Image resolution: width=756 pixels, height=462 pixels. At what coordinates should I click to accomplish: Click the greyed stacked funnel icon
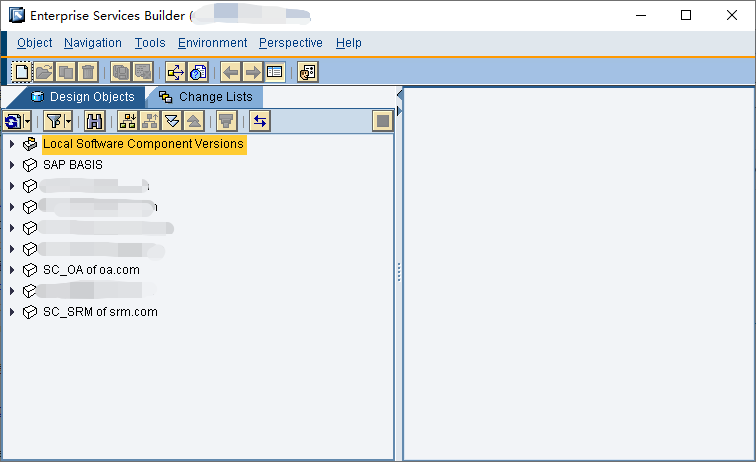tap(227, 121)
